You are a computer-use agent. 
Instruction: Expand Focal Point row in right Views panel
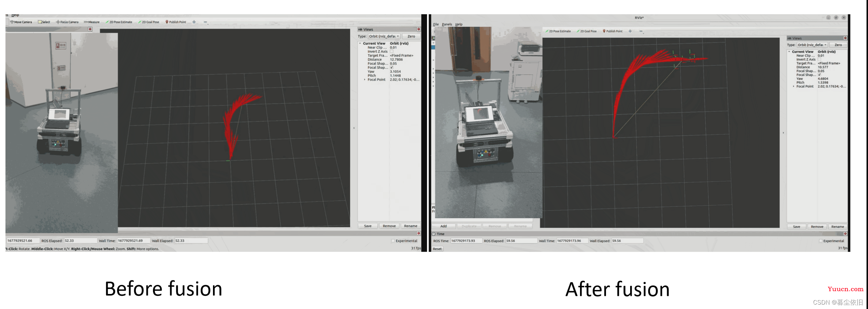click(793, 86)
